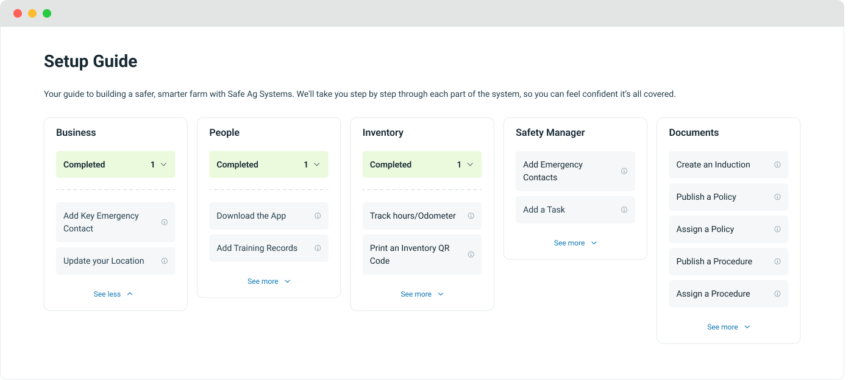Screen dimensions: 868x380
Task: Click info icon beside Track hours/Odometer
Action: (x=471, y=216)
